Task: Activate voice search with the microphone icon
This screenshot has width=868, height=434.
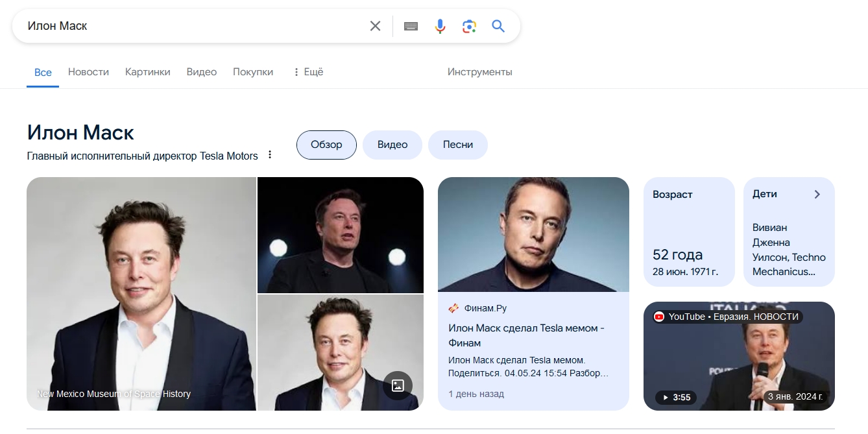Action: pos(440,26)
